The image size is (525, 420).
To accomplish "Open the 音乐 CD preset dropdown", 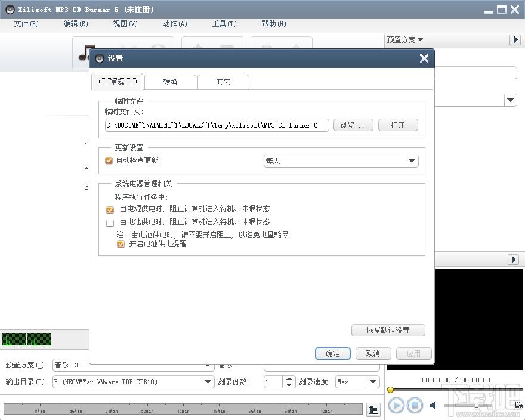I will coord(208,365).
